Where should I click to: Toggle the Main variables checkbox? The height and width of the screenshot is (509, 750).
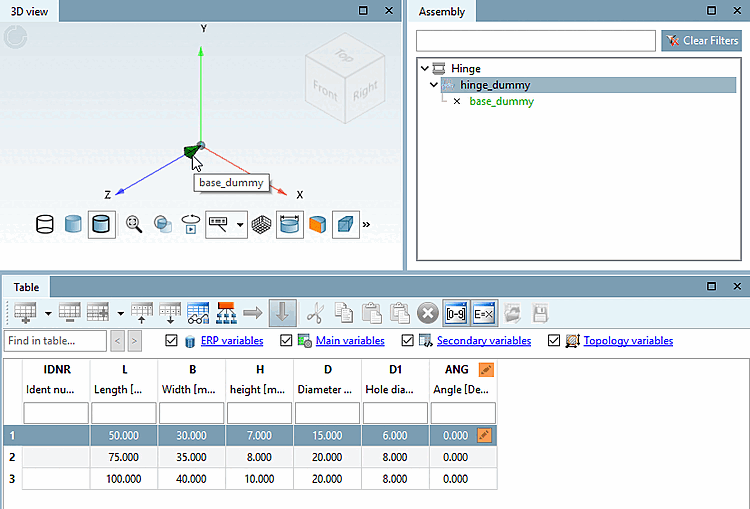[286, 341]
